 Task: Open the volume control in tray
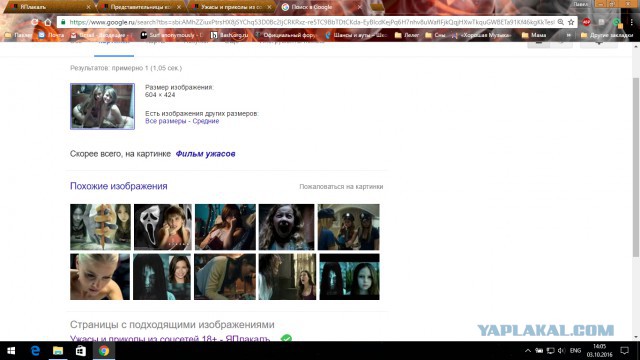[x=562, y=351]
